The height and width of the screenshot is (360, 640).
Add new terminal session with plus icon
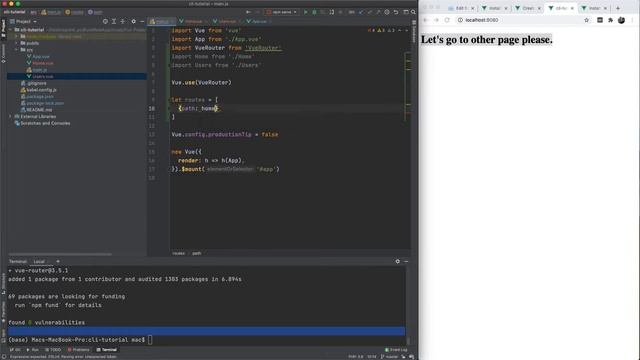pos(58,261)
